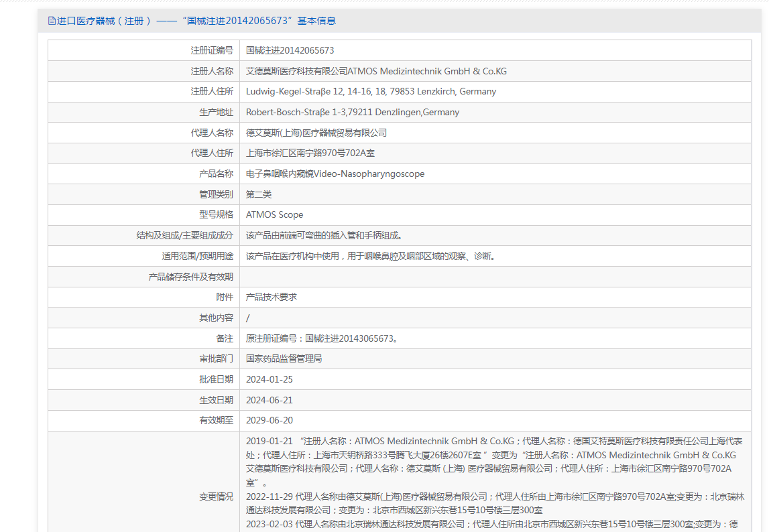Select effective date 2024-06-21
769x532 pixels.
[x=270, y=400]
